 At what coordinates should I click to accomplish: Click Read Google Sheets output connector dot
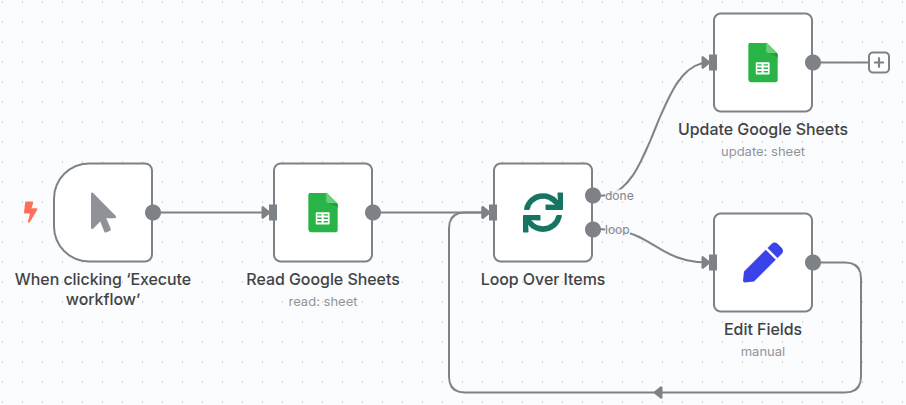pyautogui.click(x=373, y=212)
